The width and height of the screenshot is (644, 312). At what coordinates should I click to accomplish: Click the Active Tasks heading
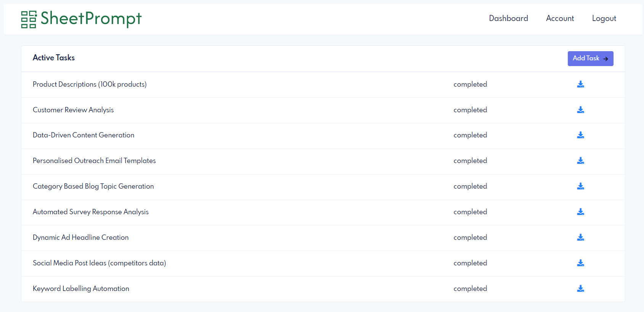pos(54,58)
